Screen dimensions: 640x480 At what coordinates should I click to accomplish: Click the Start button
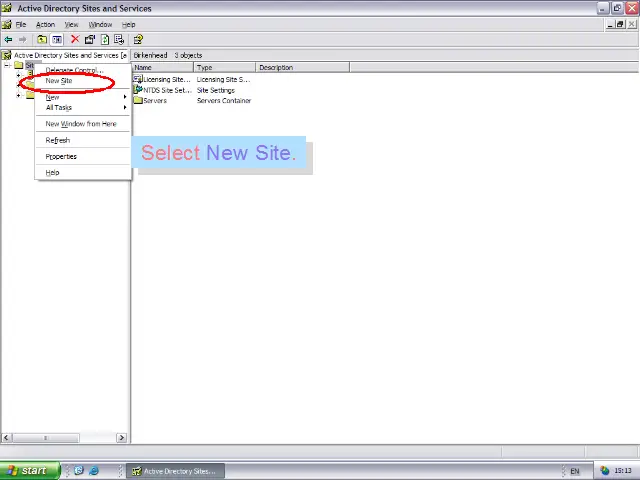point(27,471)
